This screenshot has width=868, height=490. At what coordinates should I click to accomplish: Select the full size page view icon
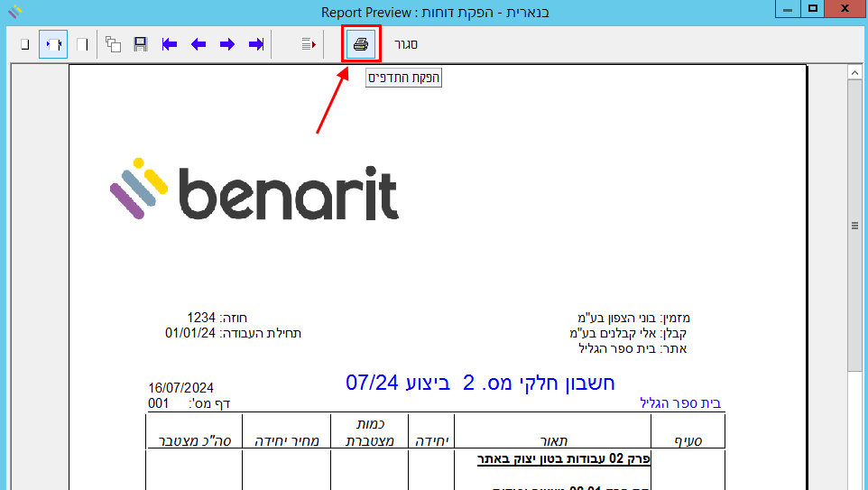coord(82,44)
